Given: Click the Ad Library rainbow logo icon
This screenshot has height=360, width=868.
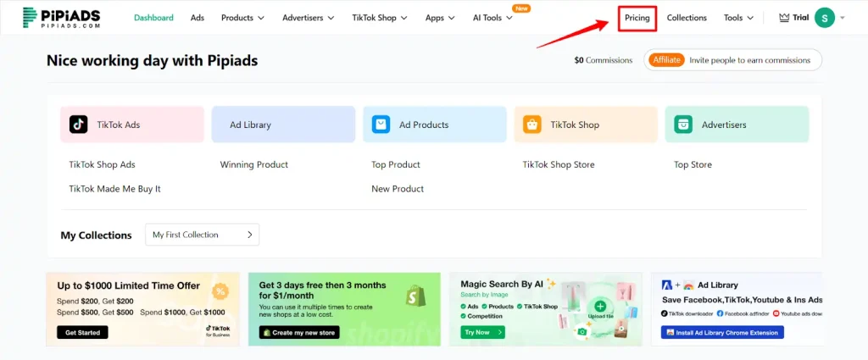Looking at the screenshot, I should pyautogui.click(x=688, y=285).
